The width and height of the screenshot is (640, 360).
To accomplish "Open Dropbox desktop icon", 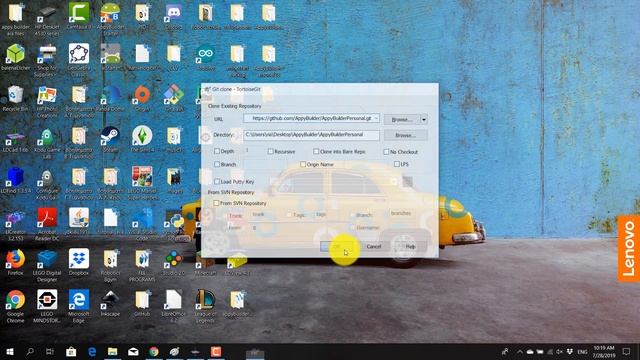I will (79, 262).
